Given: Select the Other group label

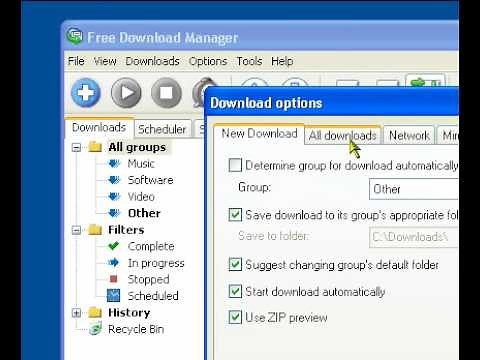Looking at the screenshot, I should click(144, 213).
